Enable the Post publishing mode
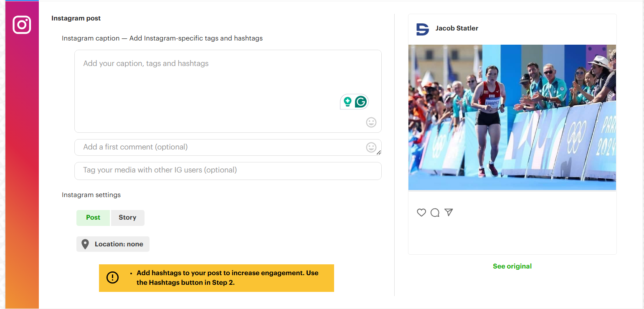 coord(93,218)
